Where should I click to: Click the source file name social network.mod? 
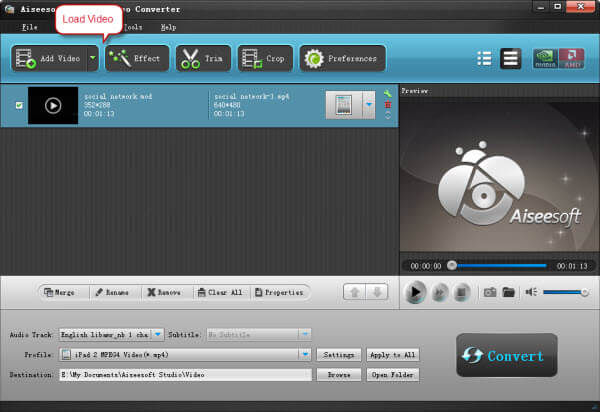118,96
